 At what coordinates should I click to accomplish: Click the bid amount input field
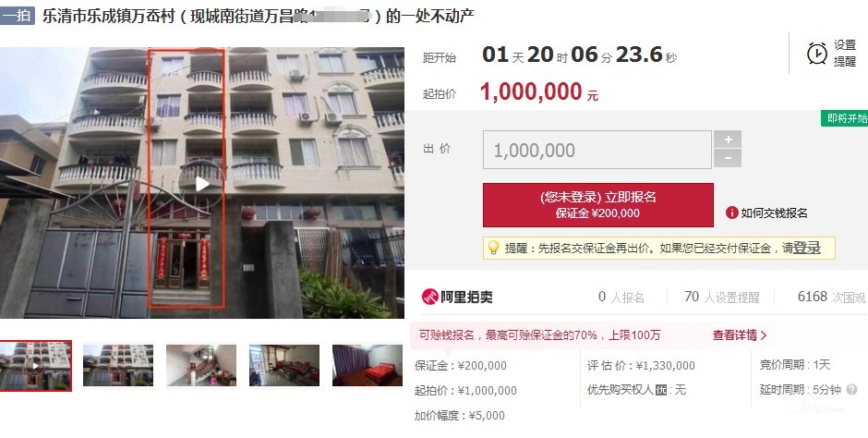click(597, 150)
